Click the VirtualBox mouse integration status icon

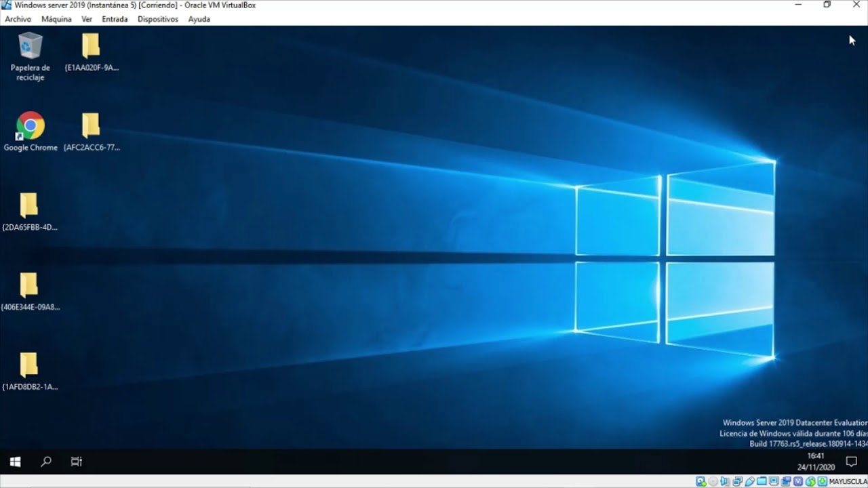[x=810, y=481]
